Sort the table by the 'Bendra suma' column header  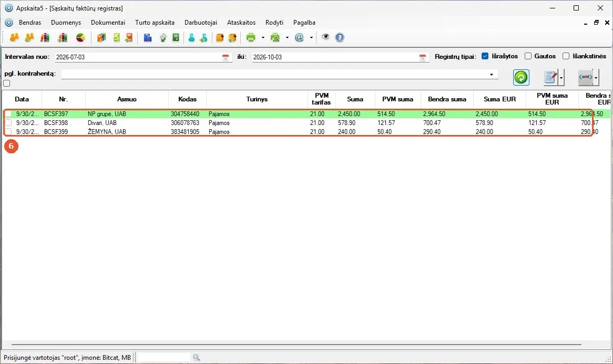pos(447,99)
